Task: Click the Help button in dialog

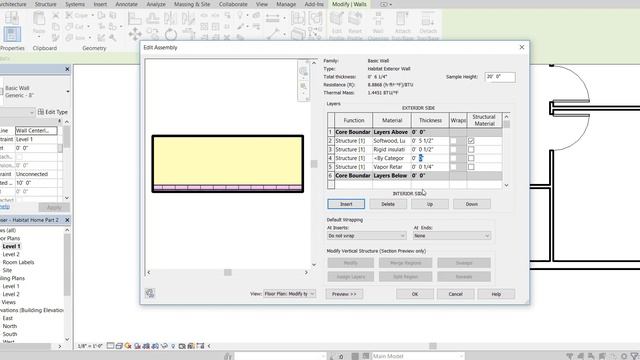Action: coord(496,294)
